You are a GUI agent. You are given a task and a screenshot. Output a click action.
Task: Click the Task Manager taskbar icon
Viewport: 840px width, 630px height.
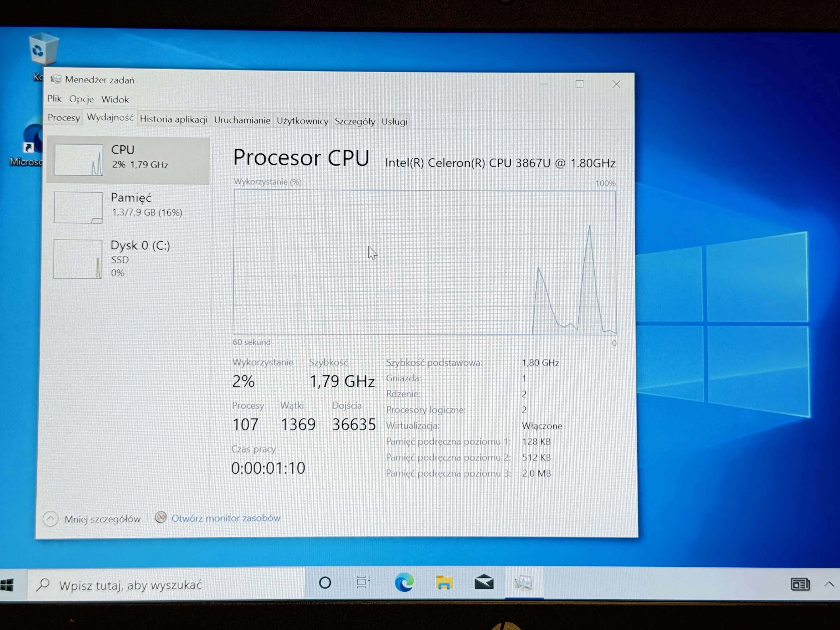click(x=524, y=582)
